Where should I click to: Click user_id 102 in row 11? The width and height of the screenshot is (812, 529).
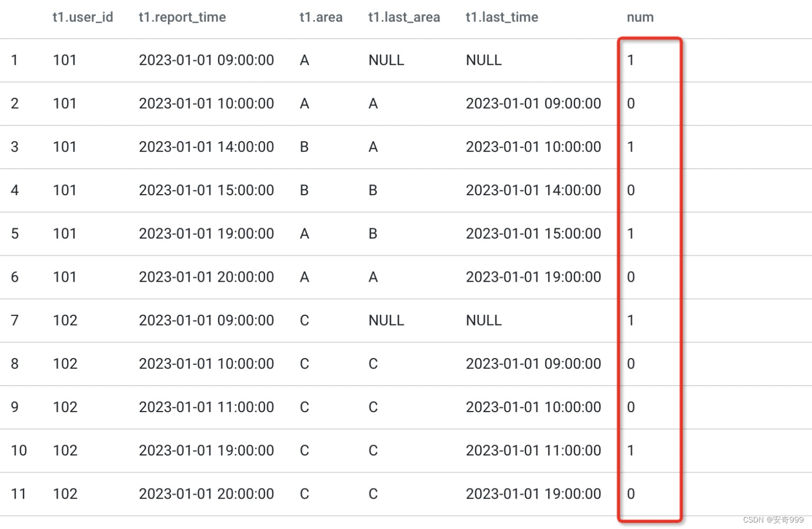click(x=66, y=494)
